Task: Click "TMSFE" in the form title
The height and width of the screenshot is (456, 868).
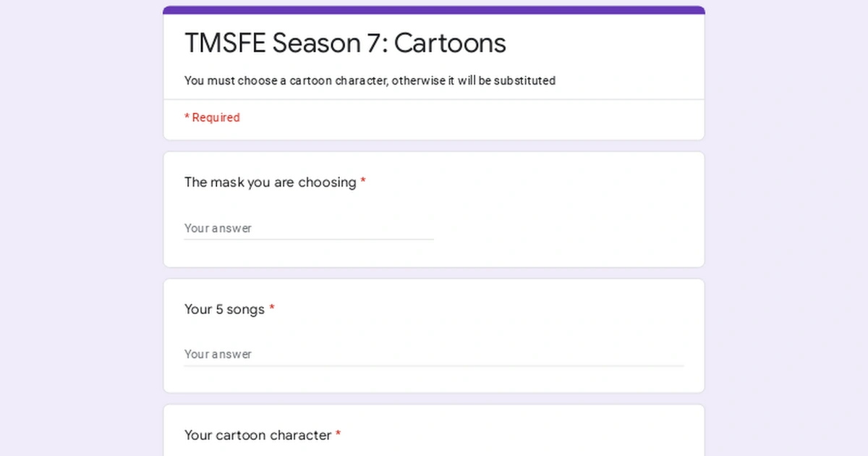Action: click(x=225, y=43)
